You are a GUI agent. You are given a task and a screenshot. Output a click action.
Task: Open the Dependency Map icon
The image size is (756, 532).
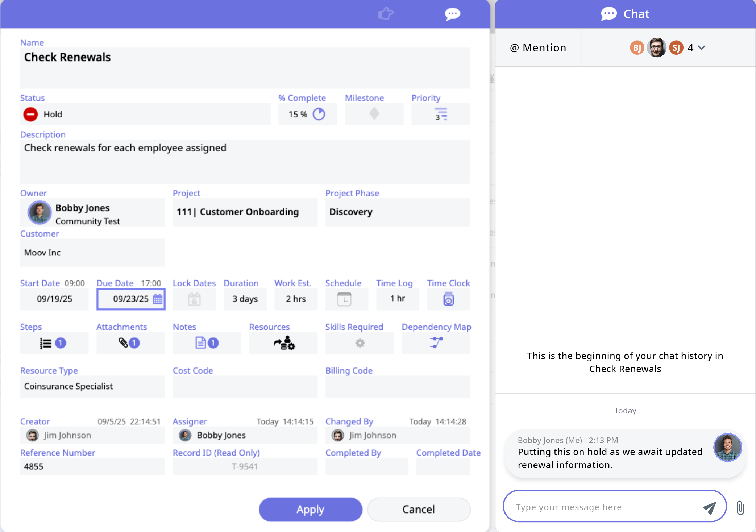pyautogui.click(x=436, y=342)
